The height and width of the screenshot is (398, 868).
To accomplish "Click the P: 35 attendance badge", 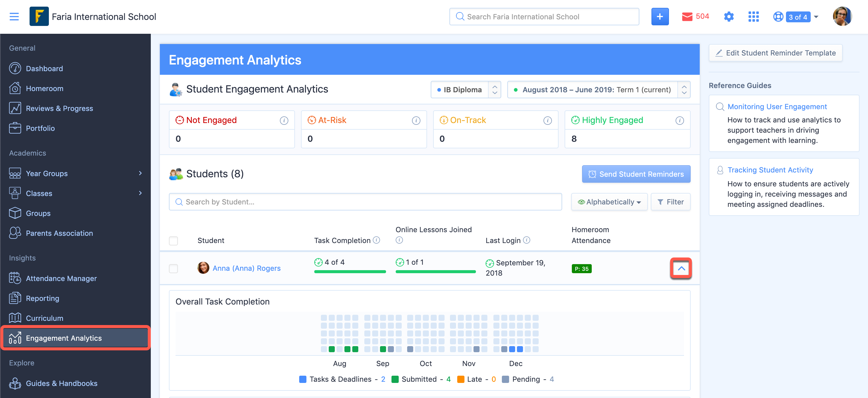I will tap(581, 269).
